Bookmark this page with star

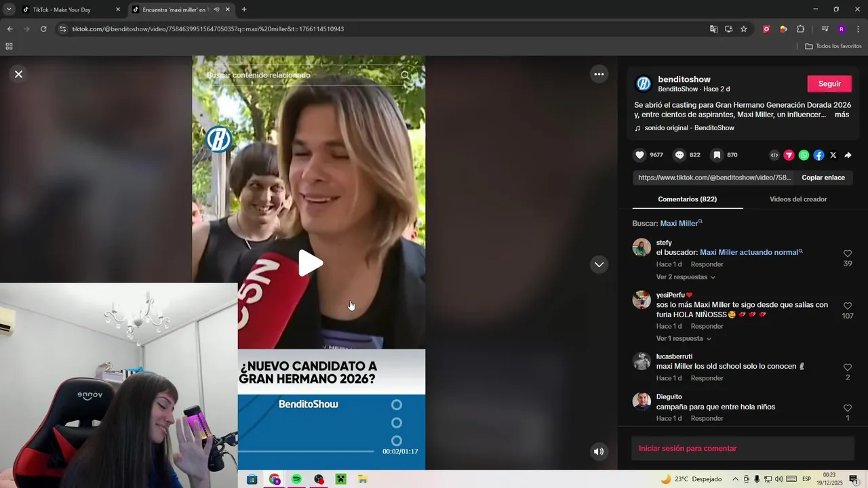click(743, 29)
